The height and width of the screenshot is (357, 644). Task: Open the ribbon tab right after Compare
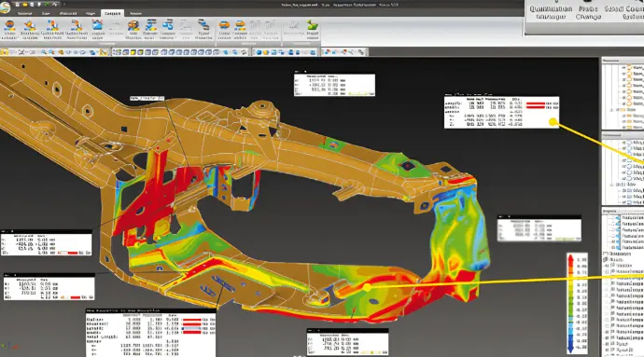tap(136, 13)
